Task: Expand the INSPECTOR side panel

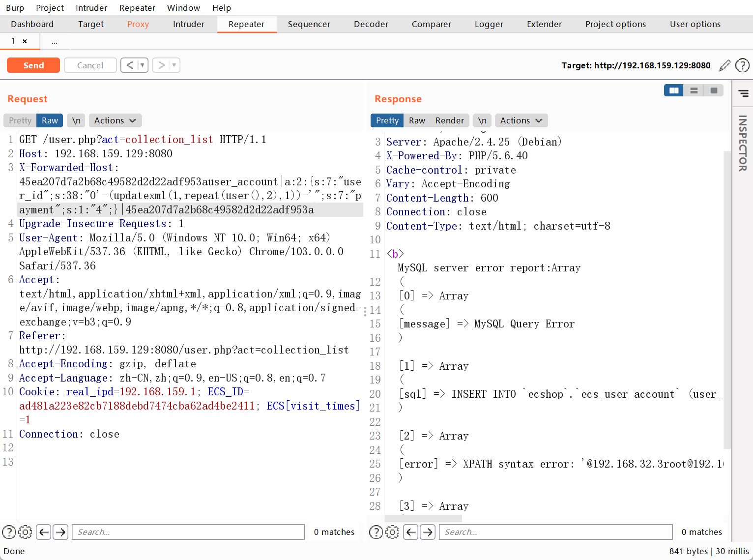Action: [x=743, y=143]
